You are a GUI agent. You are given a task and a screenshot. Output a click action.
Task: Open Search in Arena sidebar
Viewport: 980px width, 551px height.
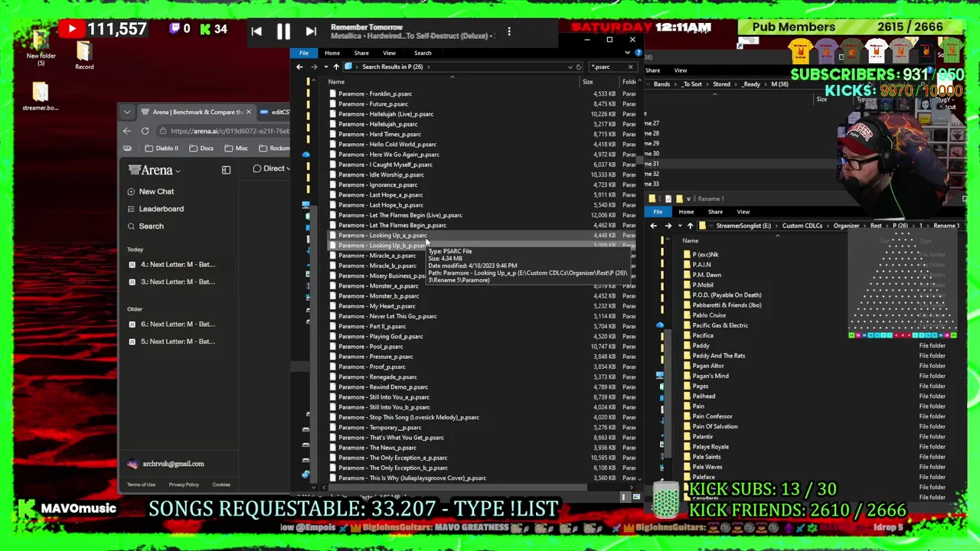tap(145, 227)
